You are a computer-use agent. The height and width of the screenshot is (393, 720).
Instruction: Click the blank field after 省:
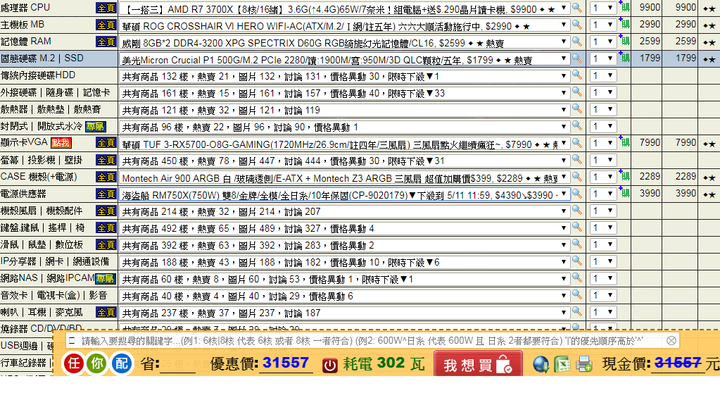point(177,365)
